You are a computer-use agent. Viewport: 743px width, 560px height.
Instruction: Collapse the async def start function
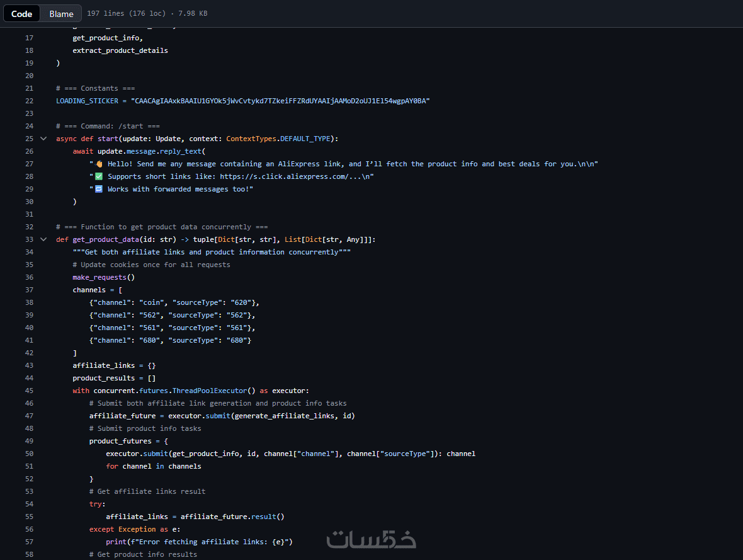(x=43, y=139)
